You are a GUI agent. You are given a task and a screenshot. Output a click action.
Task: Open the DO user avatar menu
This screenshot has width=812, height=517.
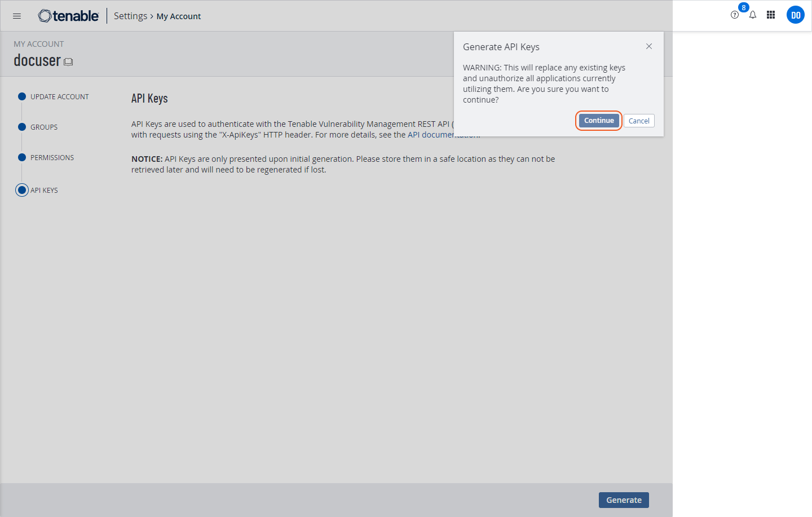tap(796, 15)
